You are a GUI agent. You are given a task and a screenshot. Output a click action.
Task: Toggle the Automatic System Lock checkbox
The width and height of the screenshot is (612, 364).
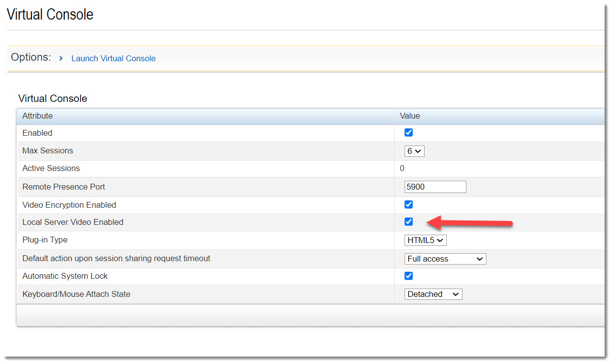tap(408, 276)
